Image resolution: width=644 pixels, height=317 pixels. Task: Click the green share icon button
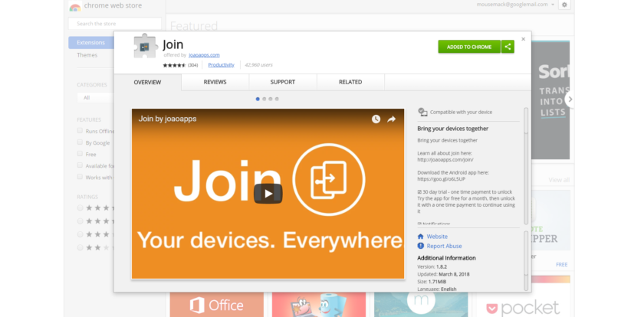508,47
